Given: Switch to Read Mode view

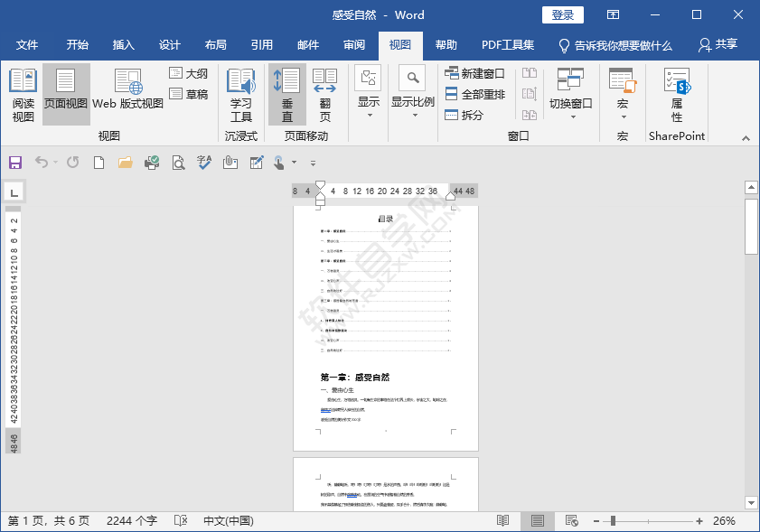Looking at the screenshot, I should 23,95.
